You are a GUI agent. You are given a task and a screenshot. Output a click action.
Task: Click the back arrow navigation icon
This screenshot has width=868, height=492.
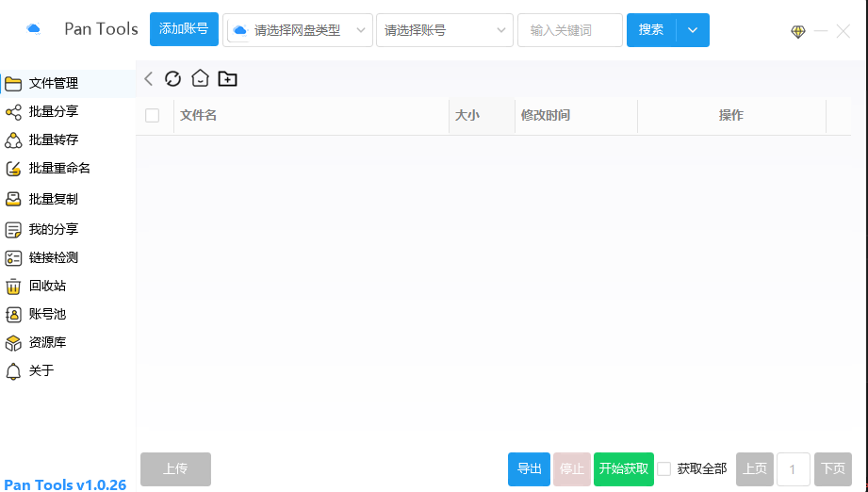point(148,79)
